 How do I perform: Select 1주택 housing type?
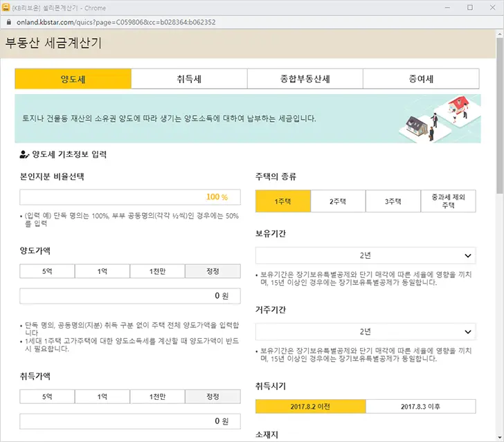[283, 201]
